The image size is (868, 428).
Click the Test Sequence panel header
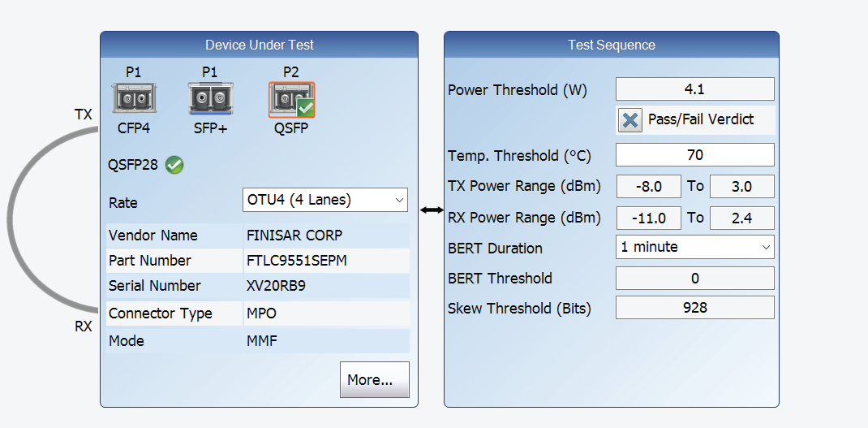(611, 45)
